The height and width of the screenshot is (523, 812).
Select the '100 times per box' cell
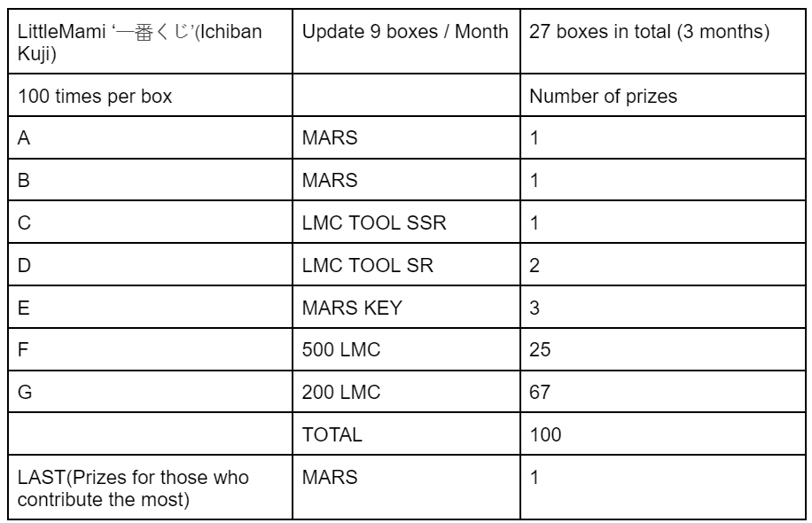pos(150,95)
